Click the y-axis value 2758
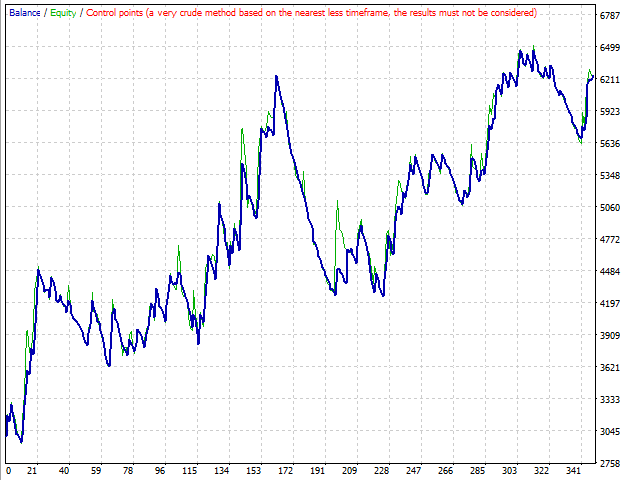 [x=610, y=463]
